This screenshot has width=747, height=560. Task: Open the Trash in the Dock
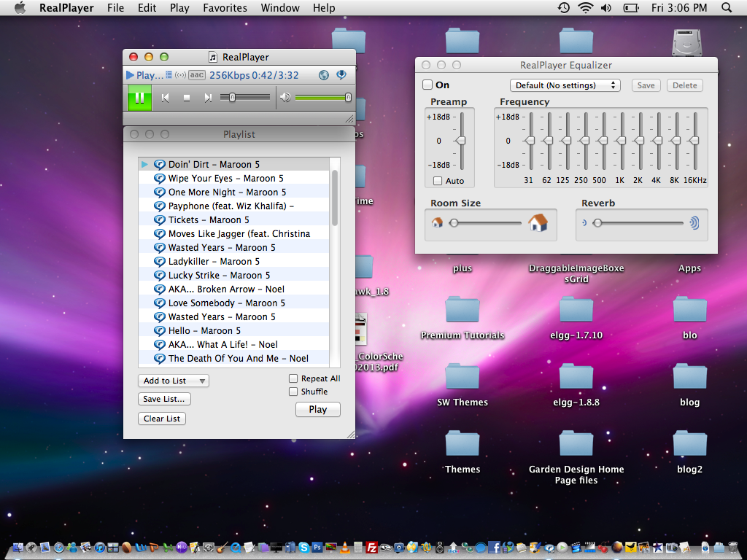point(732,548)
